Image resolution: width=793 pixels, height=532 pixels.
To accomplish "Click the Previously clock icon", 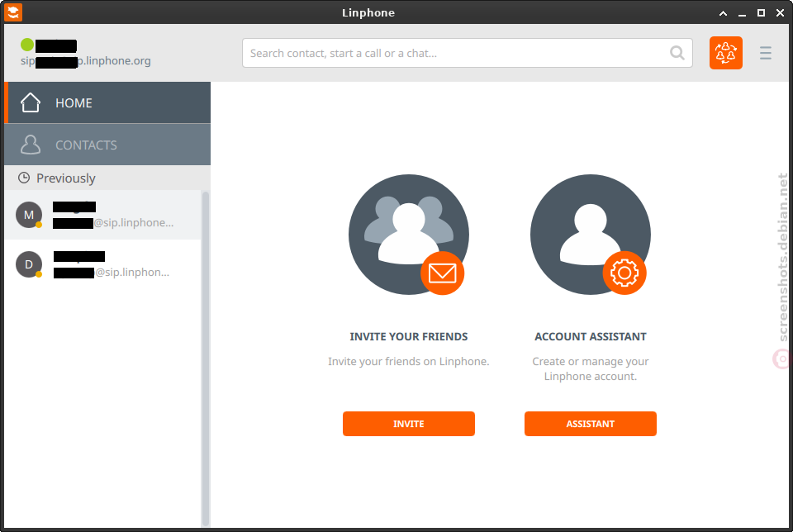I will pos(24,178).
